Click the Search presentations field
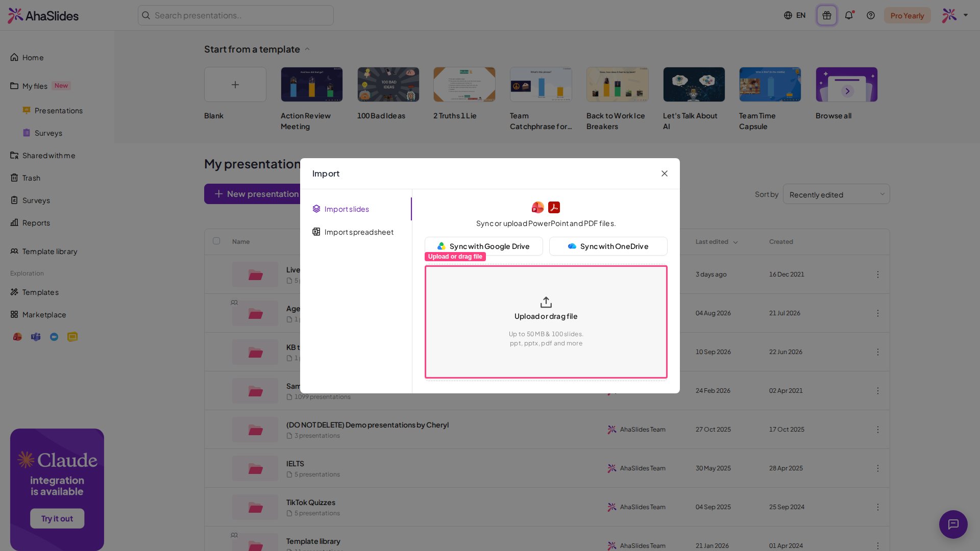 [x=235, y=15]
